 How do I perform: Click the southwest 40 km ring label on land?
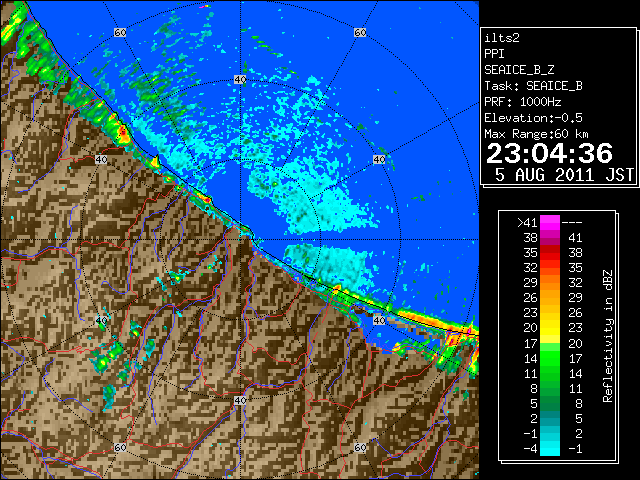(x=101, y=320)
